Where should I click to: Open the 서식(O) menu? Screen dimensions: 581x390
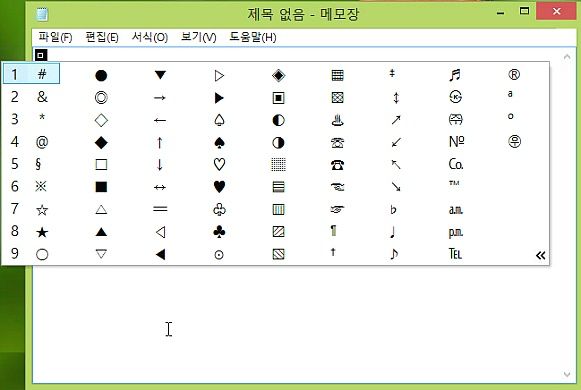[x=150, y=37]
